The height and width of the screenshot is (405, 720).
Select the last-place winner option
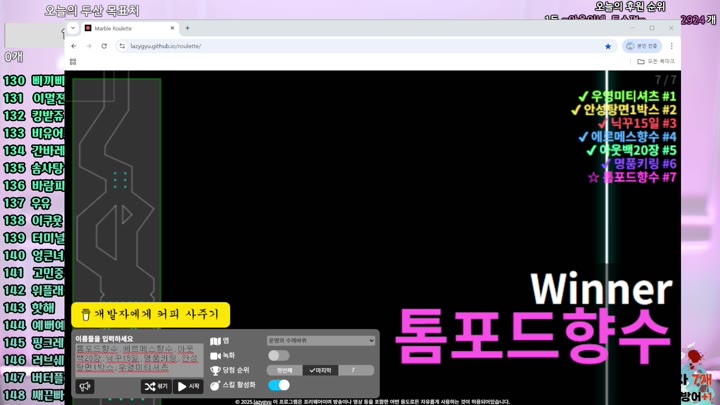coord(320,370)
